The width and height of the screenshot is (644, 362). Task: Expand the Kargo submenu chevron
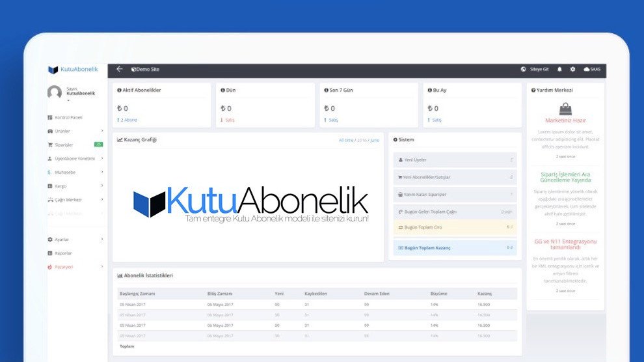coord(102,186)
